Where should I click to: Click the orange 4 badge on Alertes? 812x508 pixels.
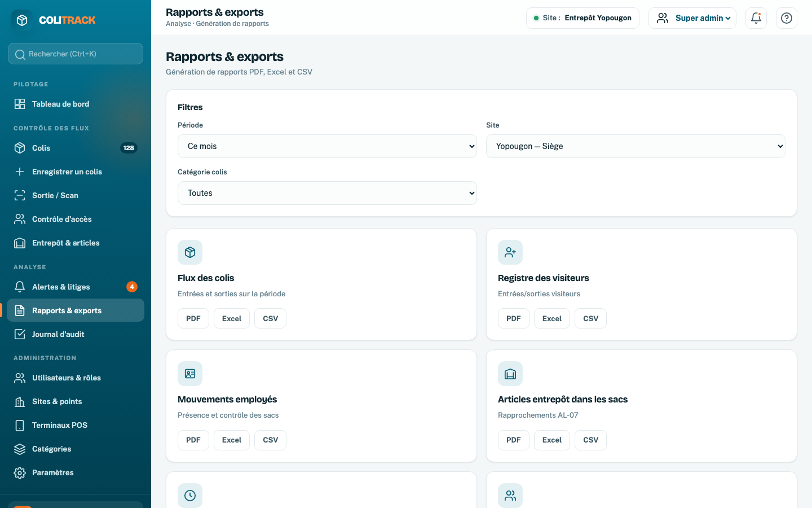point(132,287)
